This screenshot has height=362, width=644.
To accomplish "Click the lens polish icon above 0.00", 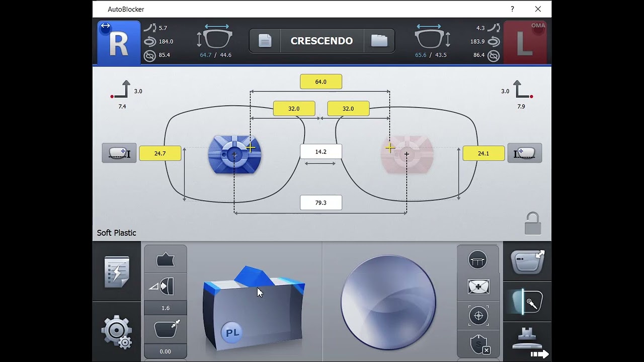I will [166, 329].
